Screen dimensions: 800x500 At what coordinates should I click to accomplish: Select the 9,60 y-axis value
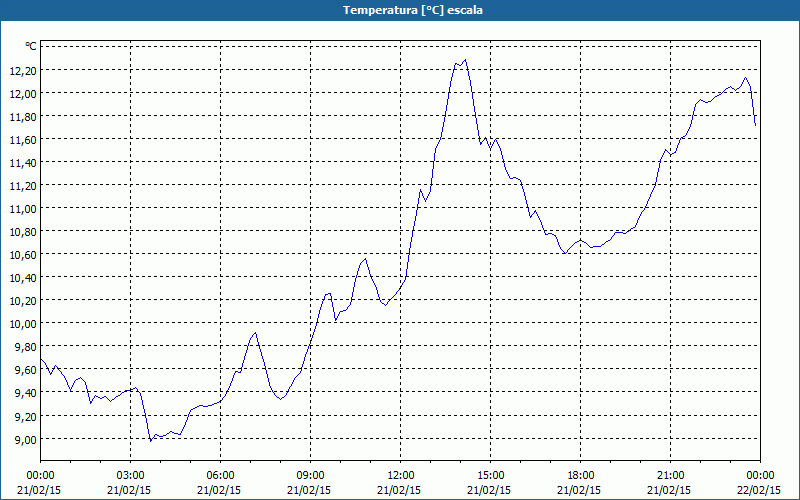26,370
